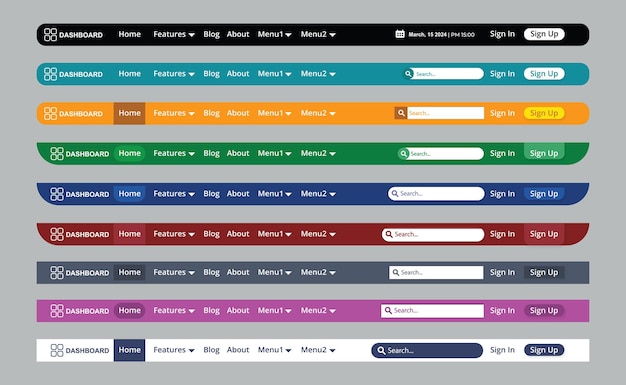Focus the search field in blue navbar

[436, 194]
